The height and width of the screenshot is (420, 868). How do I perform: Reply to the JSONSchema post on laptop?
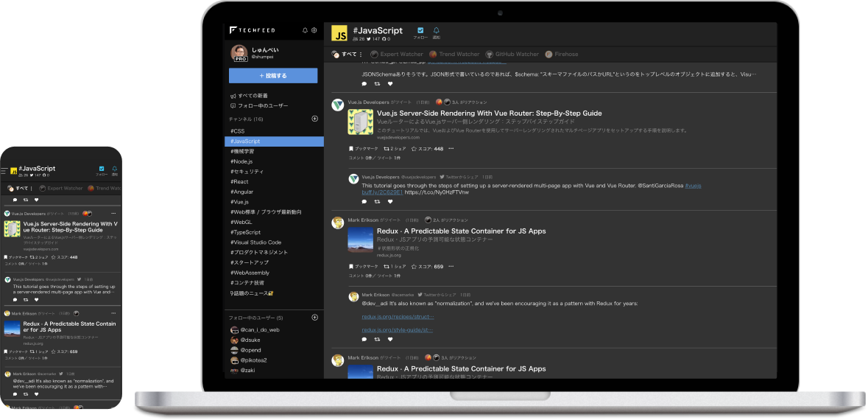pyautogui.click(x=364, y=84)
